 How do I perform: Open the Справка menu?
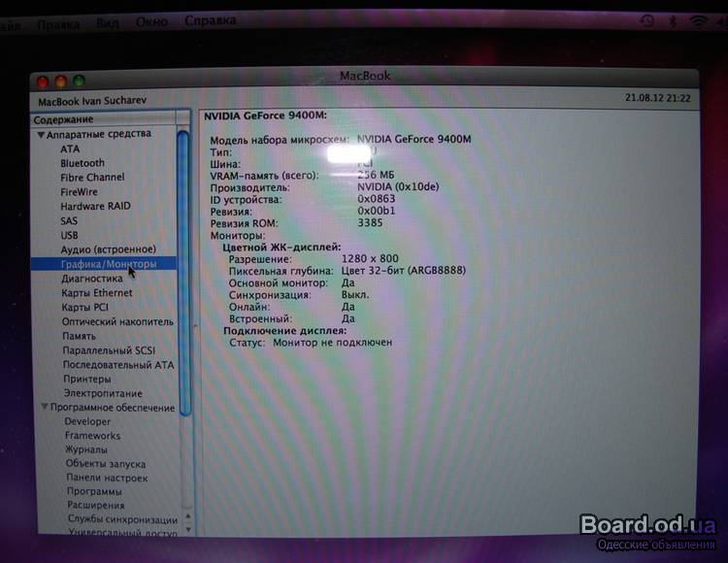(x=209, y=19)
